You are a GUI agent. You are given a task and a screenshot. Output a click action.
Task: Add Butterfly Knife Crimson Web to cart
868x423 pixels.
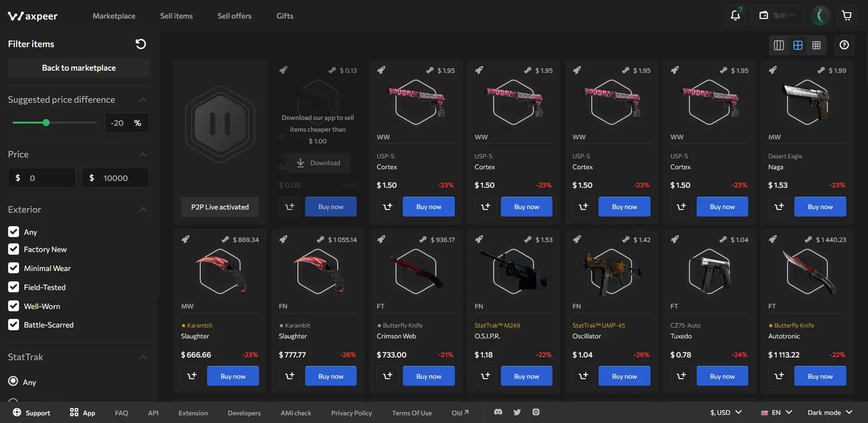[388, 376]
